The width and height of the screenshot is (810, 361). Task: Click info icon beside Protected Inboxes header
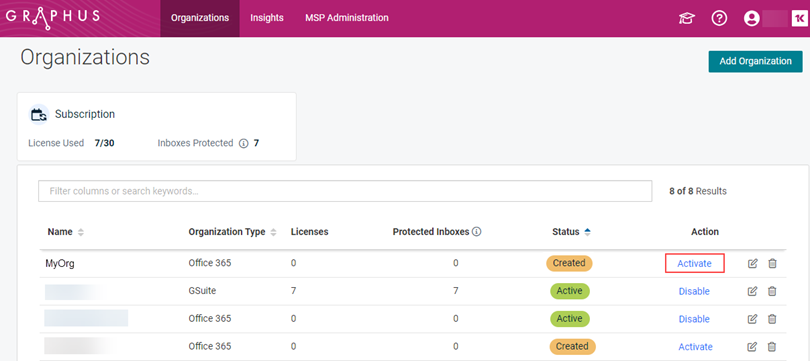point(477,232)
